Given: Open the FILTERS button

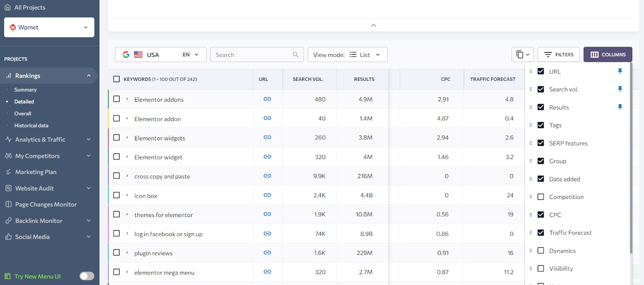Looking at the screenshot, I should (x=559, y=55).
